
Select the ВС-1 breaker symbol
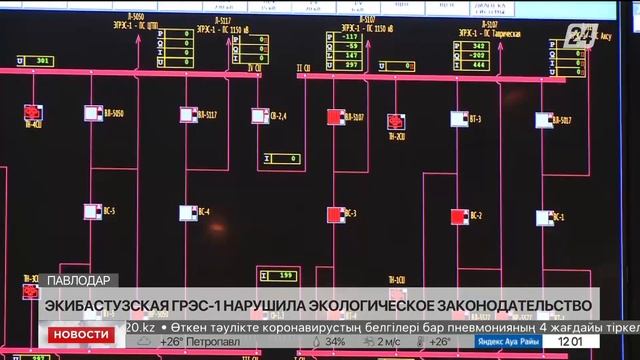click(544, 218)
